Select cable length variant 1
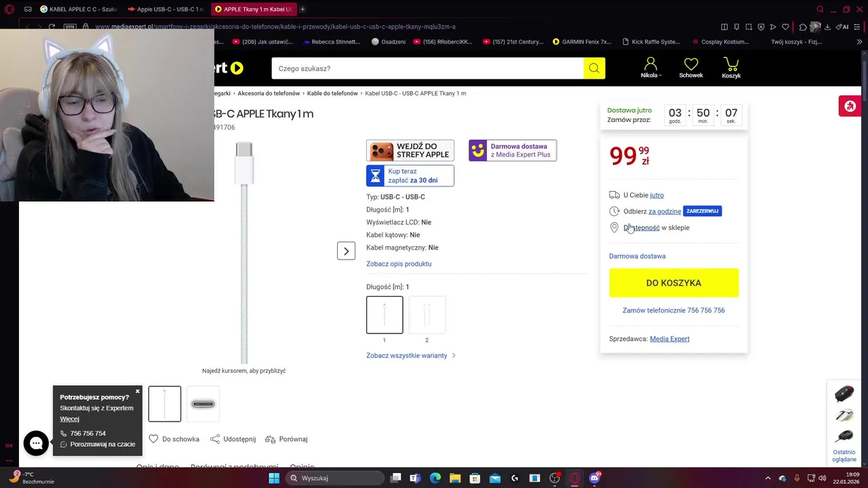This screenshot has width=868, height=488. tap(384, 314)
